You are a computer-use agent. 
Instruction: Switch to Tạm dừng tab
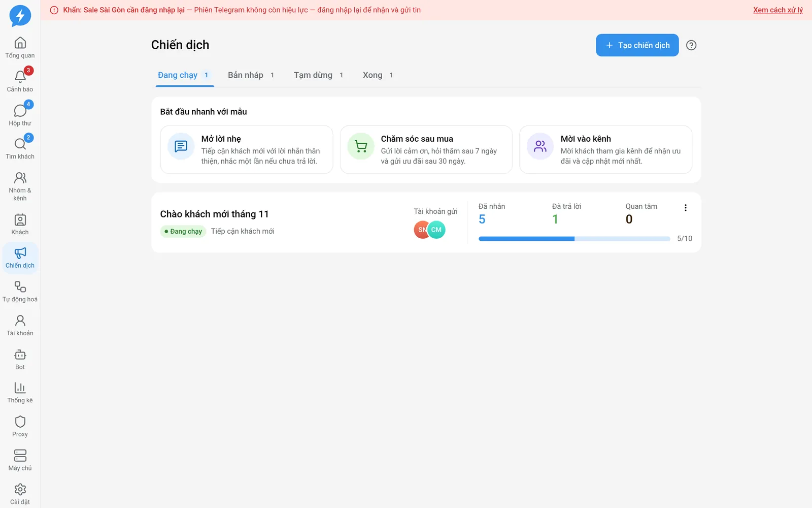tap(319, 75)
